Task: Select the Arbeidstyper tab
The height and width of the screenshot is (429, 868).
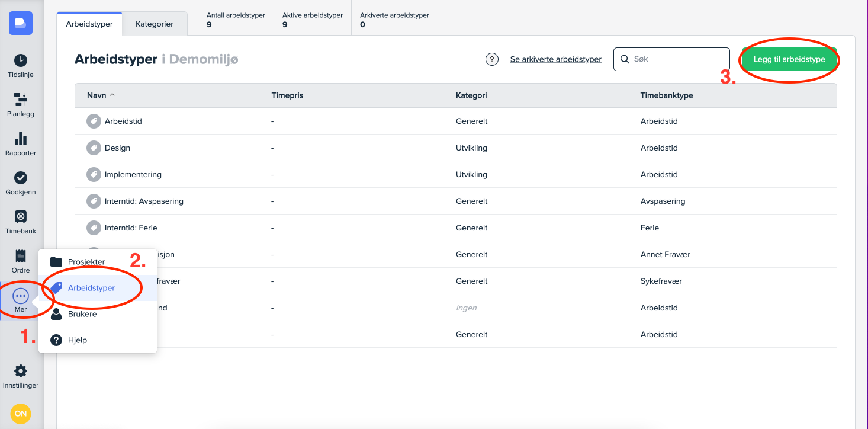Action: click(89, 24)
